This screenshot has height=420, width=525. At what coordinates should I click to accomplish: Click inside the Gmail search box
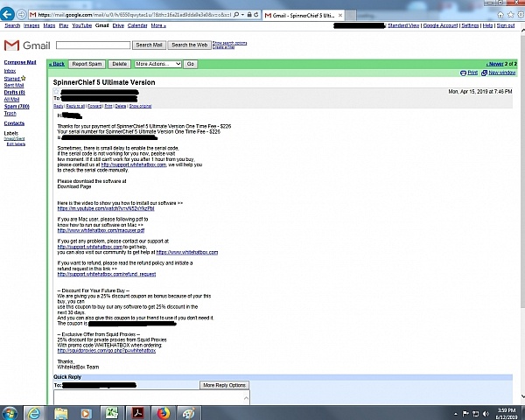pyautogui.click(x=92, y=45)
